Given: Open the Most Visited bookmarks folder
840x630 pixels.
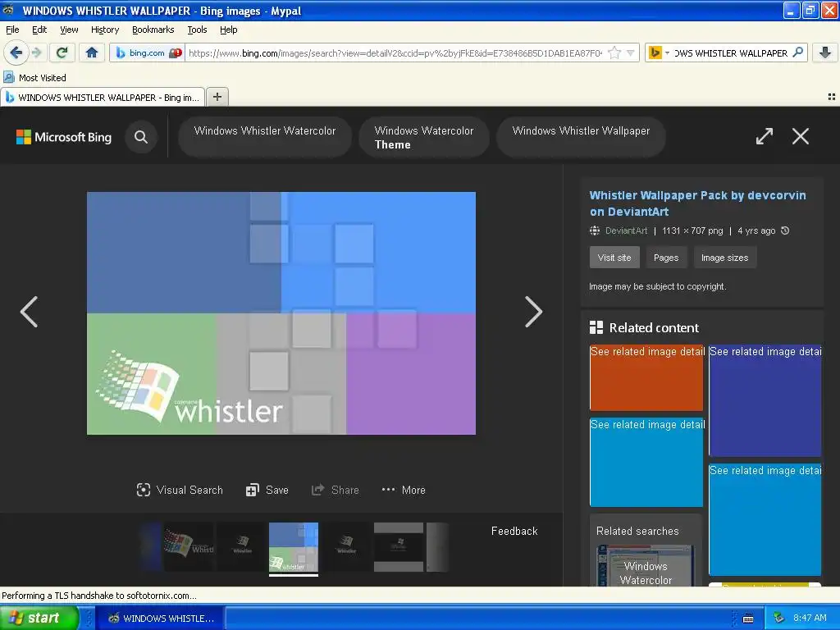Looking at the screenshot, I should coord(34,78).
